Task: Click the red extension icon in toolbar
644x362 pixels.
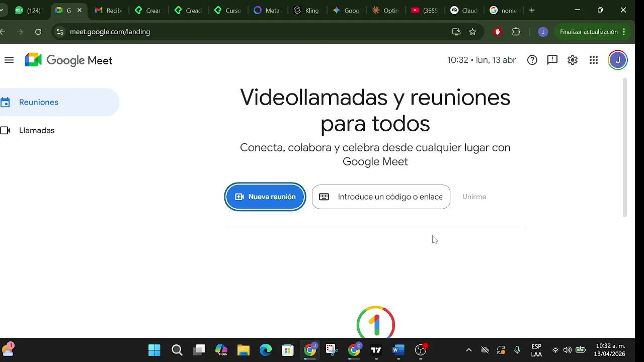Action: [498, 32]
